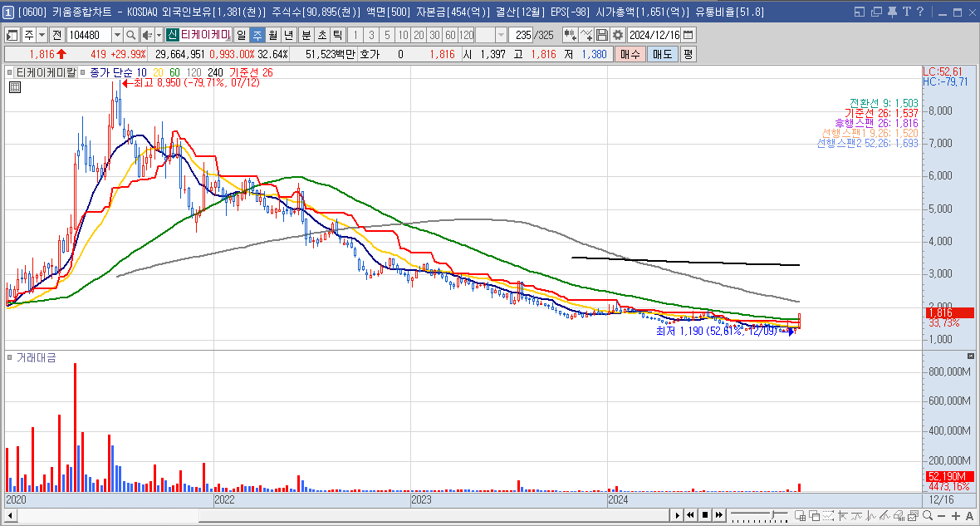Screen dimensions: 980x526
Task: Click the 종가 단순 moving average label
Action: (112, 72)
